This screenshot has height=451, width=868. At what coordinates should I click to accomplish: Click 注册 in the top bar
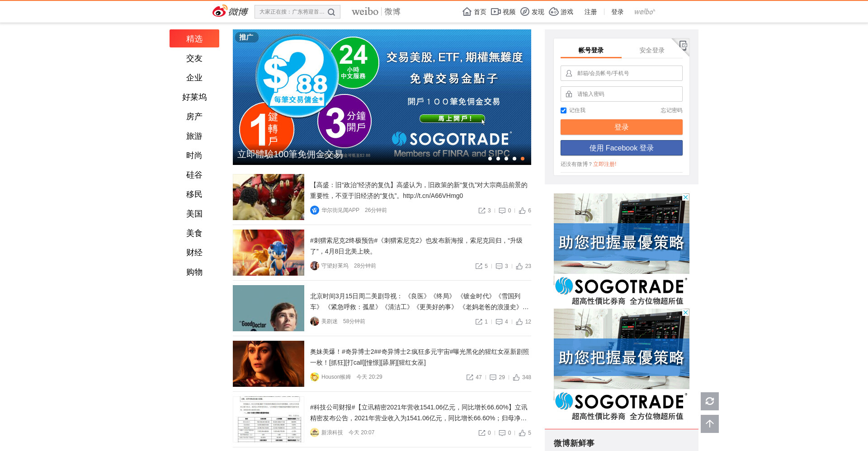pos(590,12)
